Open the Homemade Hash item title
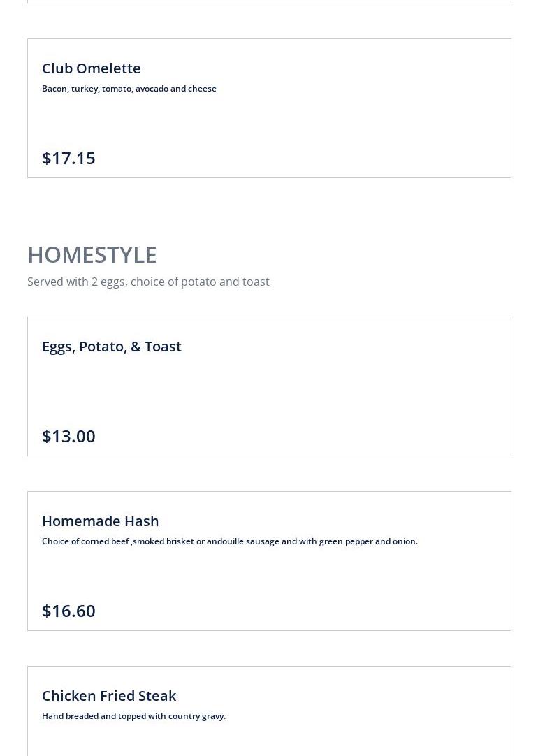This screenshot has height=756, width=538. (x=100, y=521)
